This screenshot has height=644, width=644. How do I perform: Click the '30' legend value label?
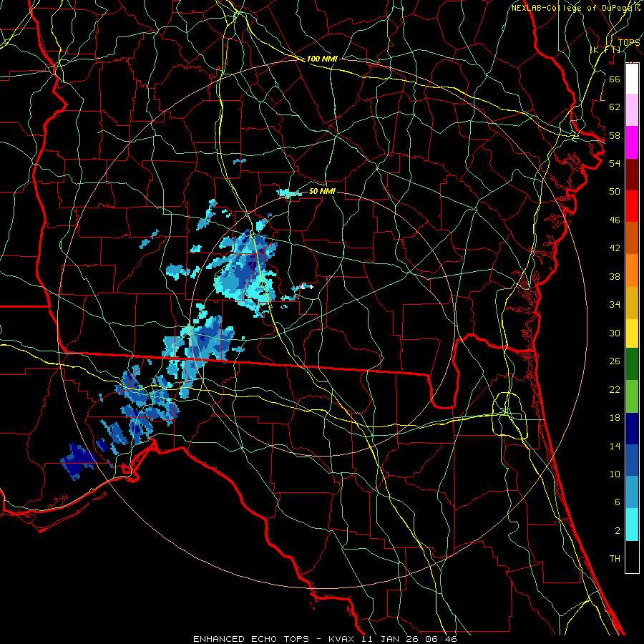pos(615,333)
